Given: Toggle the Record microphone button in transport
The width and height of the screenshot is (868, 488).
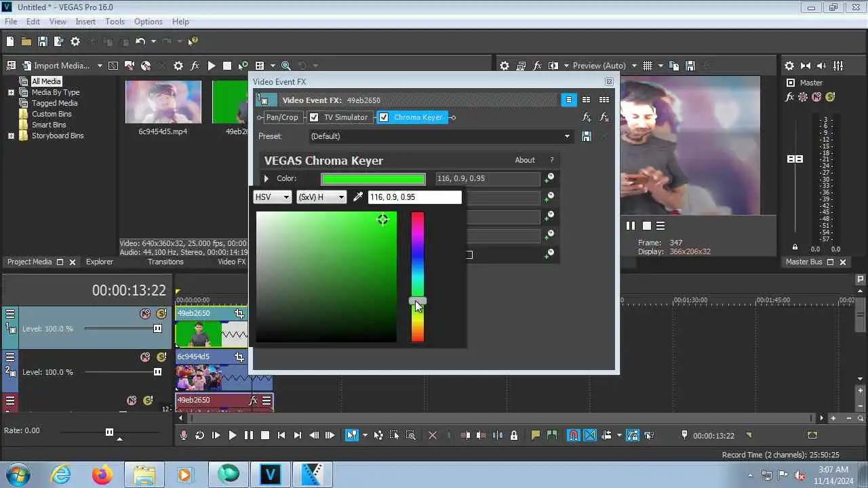Looking at the screenshot, I should [x=184, y=435].
